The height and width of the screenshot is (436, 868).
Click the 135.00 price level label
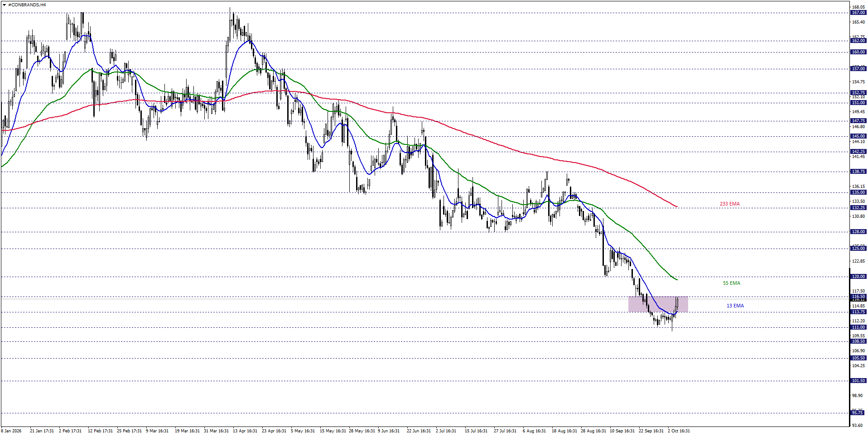pos(858,192)
